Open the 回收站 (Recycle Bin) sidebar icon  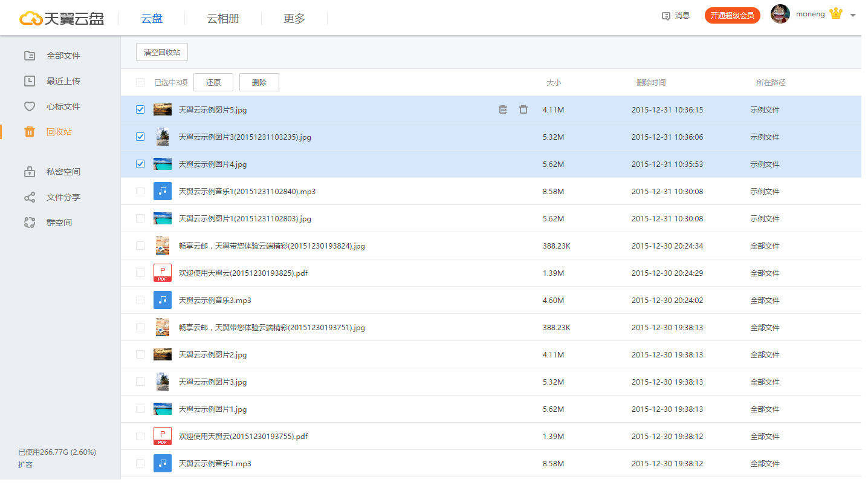click(29, 131)
